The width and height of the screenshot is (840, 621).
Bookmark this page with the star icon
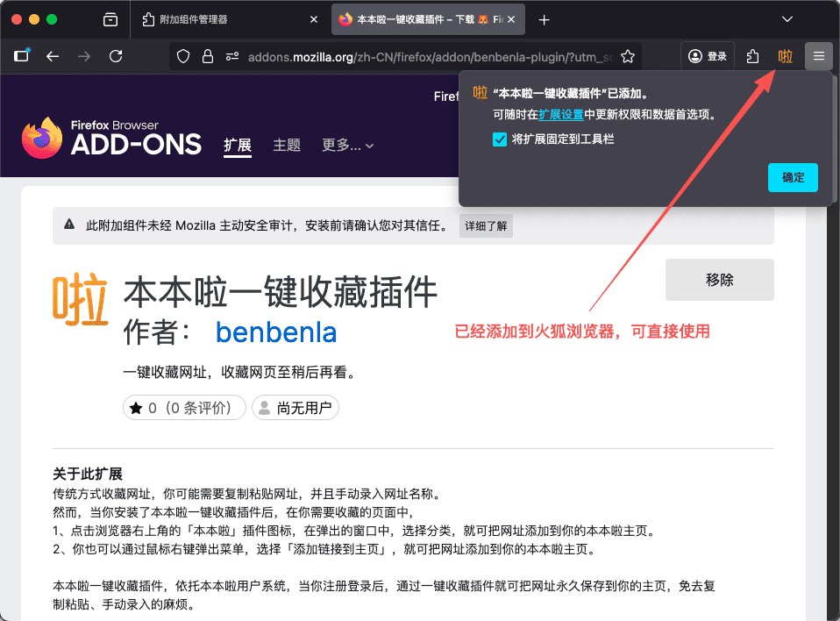click(x=628, y=56)
